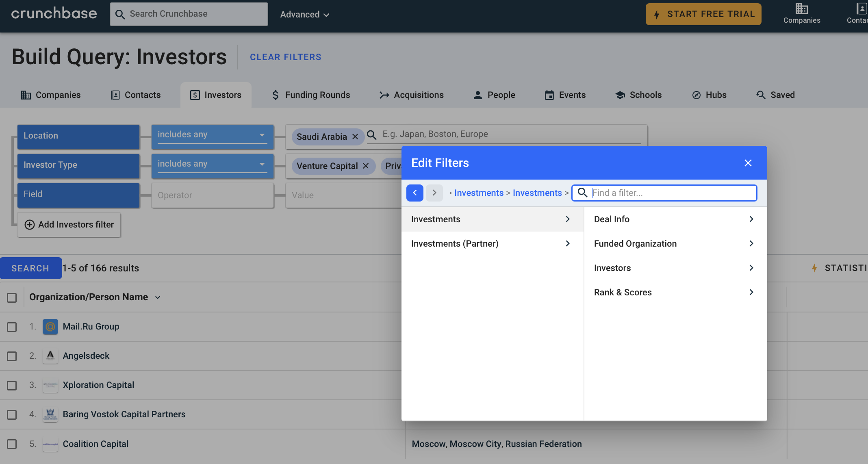868x464 pixels.
Task: Switch to the Funding Rounds tab
Action: [311, 95]
